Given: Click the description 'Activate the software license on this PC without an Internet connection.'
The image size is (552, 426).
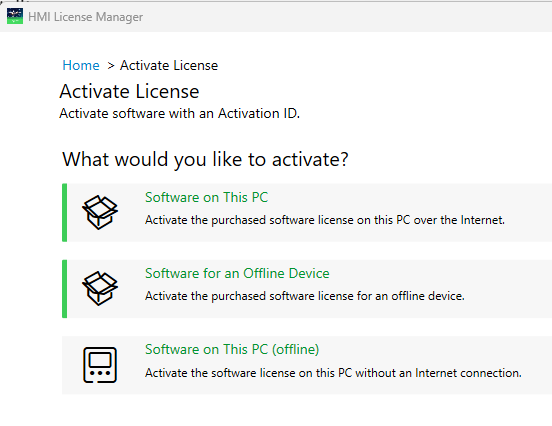Looking at the screenshot, I should click(333, 373).
